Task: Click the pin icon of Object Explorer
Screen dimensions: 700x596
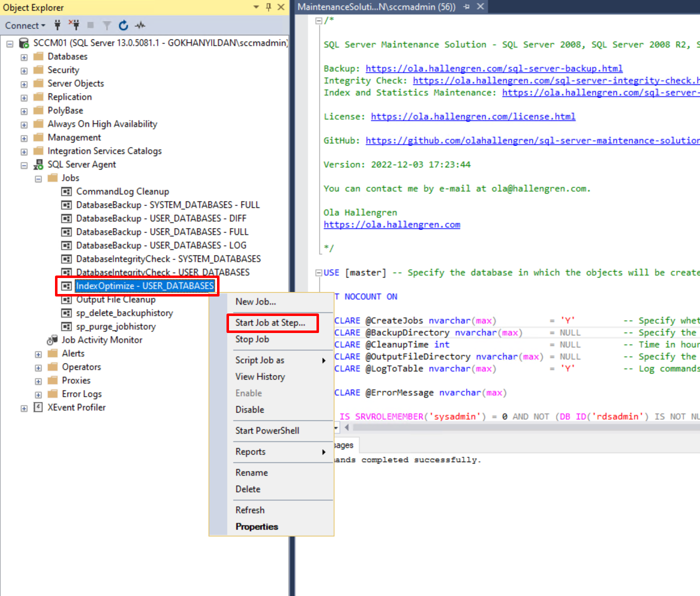Action: 268,7
